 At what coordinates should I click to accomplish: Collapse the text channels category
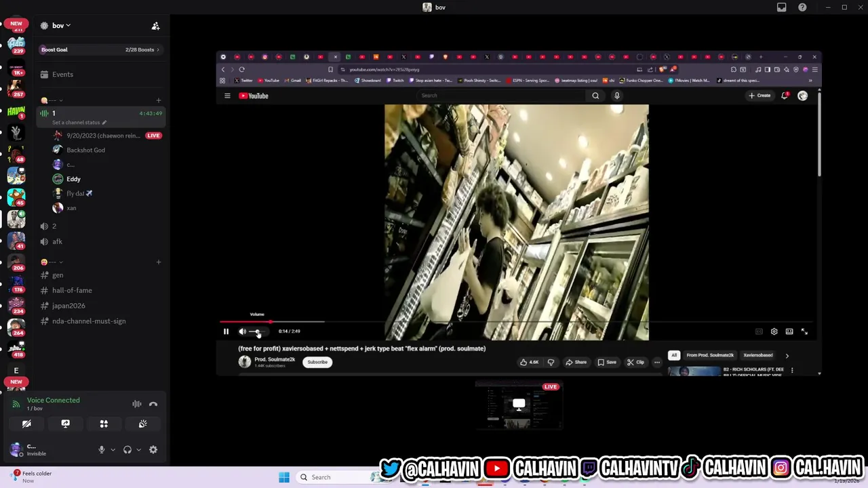[52, 262]
